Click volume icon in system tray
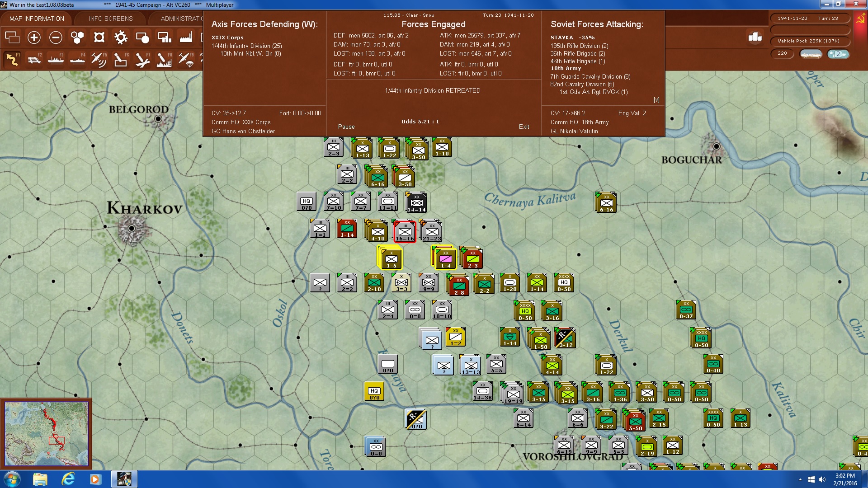The height and width of the screenshot is (488, 868). [x=822, y=479]
